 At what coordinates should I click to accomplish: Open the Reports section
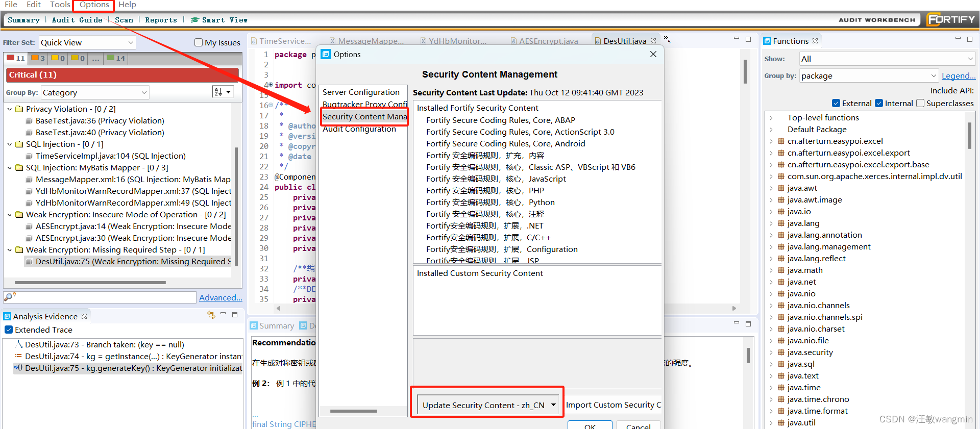tap(161, 20)
